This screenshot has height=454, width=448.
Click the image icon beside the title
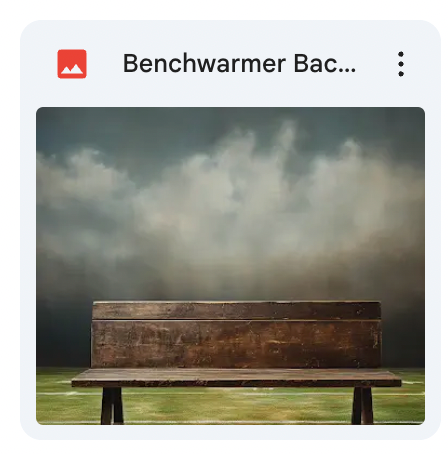coord(72,64)
